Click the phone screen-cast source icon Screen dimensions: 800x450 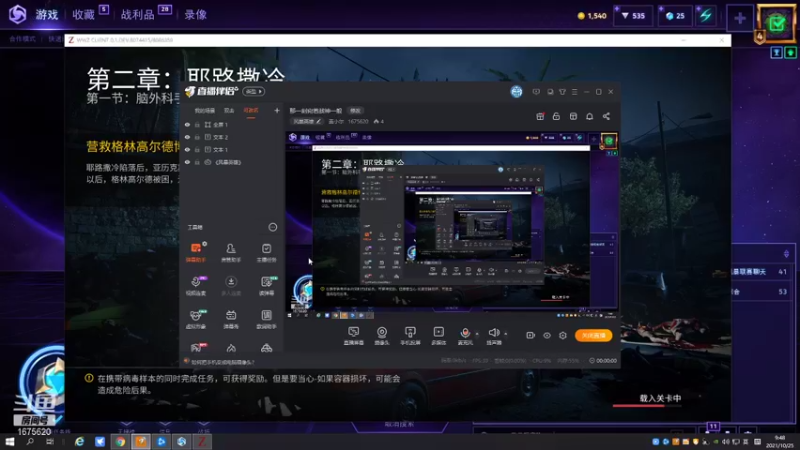410,336
